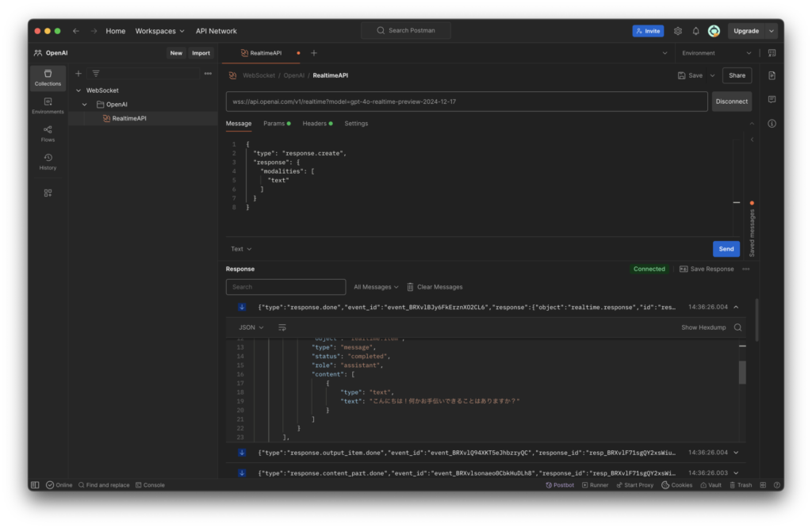
Task: Open Vault from the status bar
Action: (710, 485)
